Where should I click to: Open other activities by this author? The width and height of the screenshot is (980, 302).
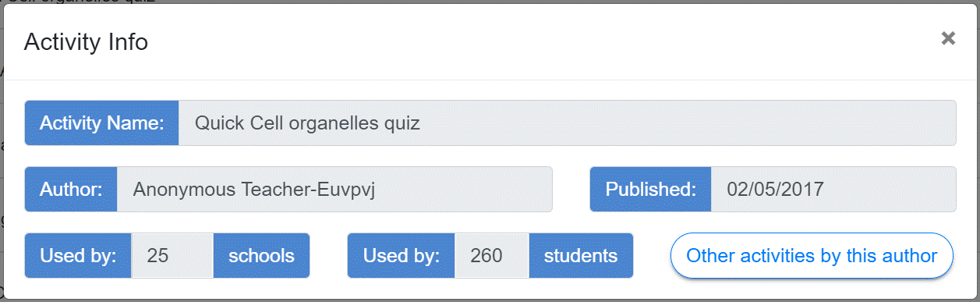pos(812,255)
